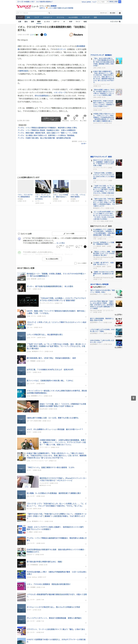Open the 資本業務提携 inline article link

81,46
